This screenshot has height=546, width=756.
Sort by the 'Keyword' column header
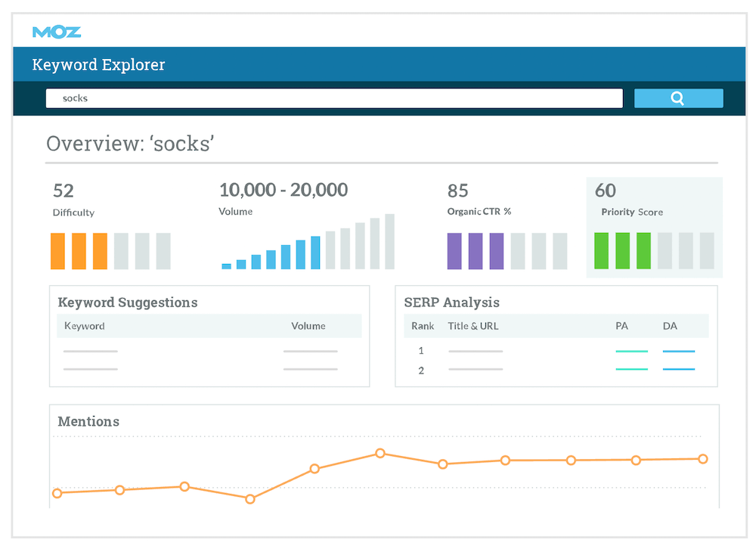coord(85,326)
